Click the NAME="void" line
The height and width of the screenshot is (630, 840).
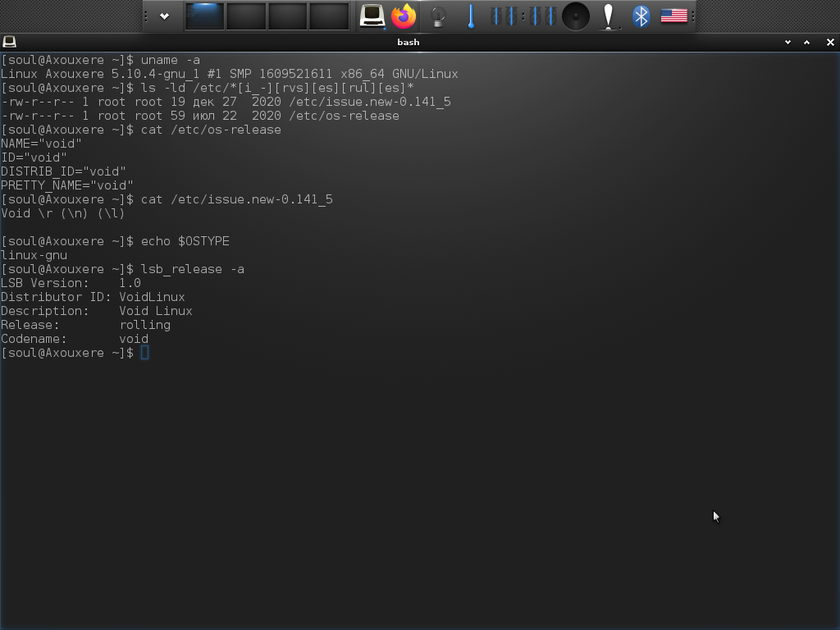point(41,144)
